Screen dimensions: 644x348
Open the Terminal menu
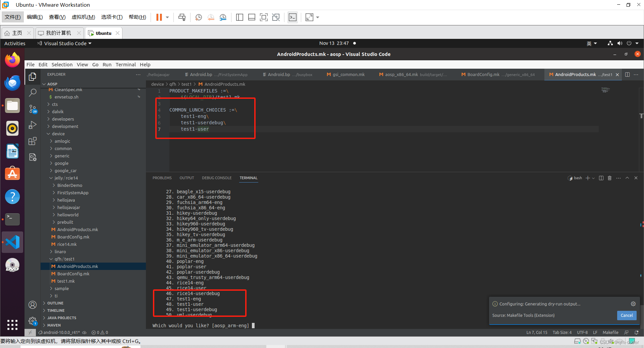(126, 65)
